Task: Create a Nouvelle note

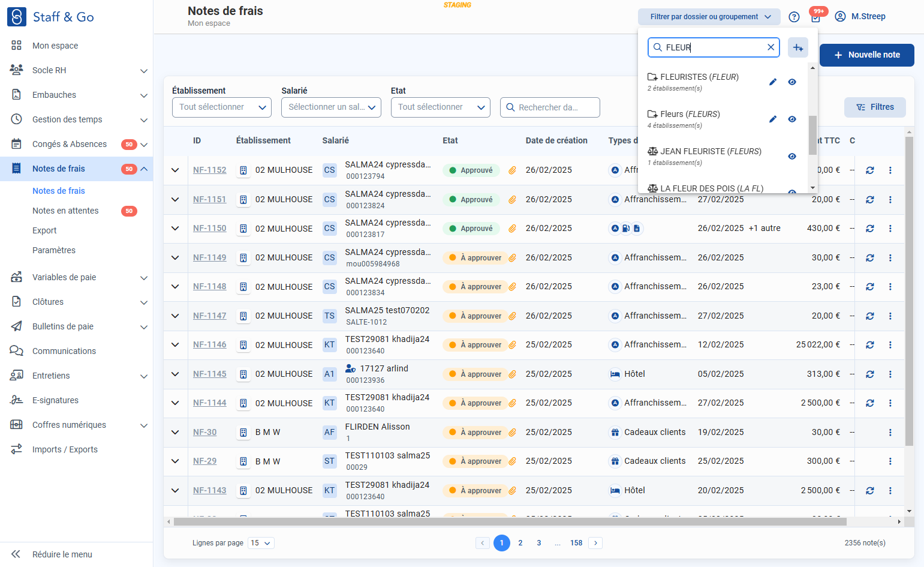Action: pos(867,55)
